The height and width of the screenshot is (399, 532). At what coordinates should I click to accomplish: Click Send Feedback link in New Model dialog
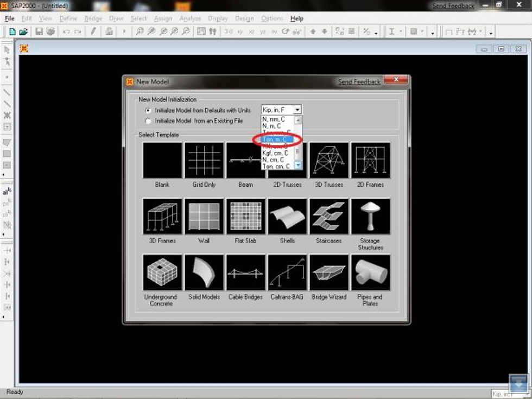coord(359,82)
